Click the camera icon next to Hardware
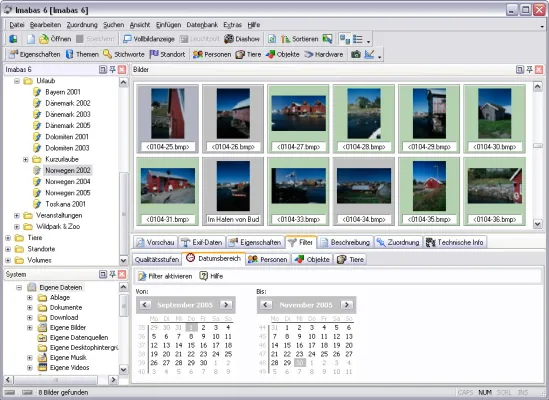This screenshot has width=549, height=400. [356, 54]
